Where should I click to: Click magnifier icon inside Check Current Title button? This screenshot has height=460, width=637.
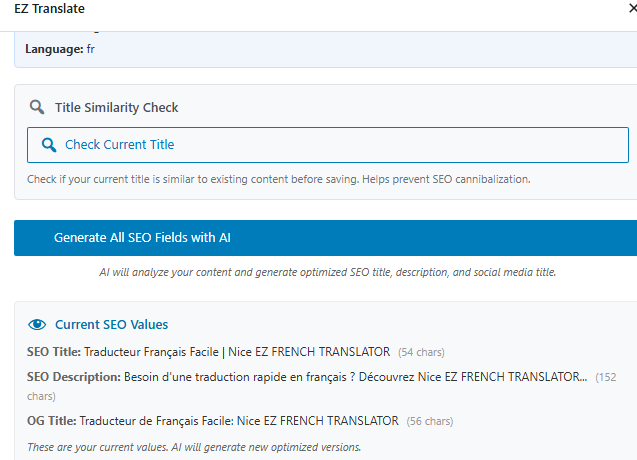coord(49,145)
